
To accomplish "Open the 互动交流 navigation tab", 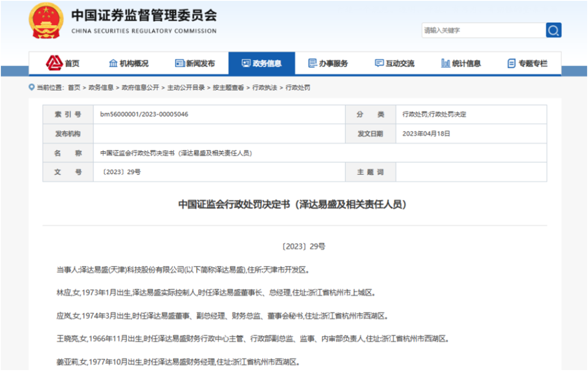I will point(395,63).
